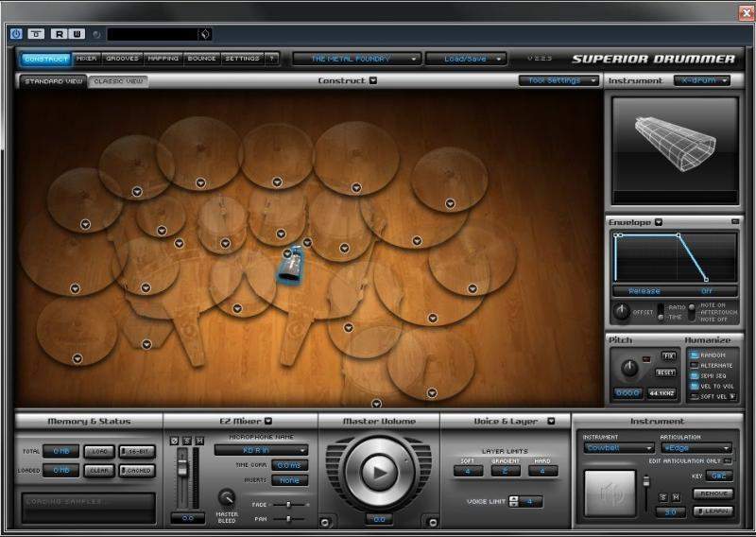The image size is (756, 537).
Task: Open the Grooves tab
Action: coord(123,59)
